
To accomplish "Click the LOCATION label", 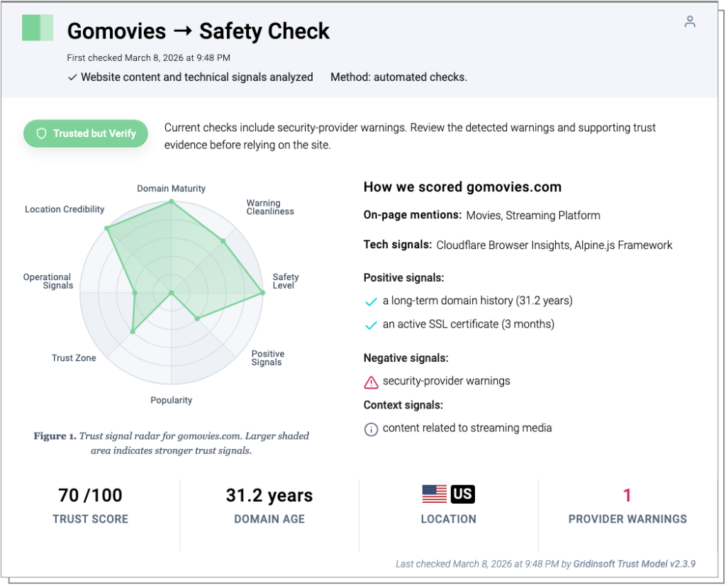I will [448, 519].
